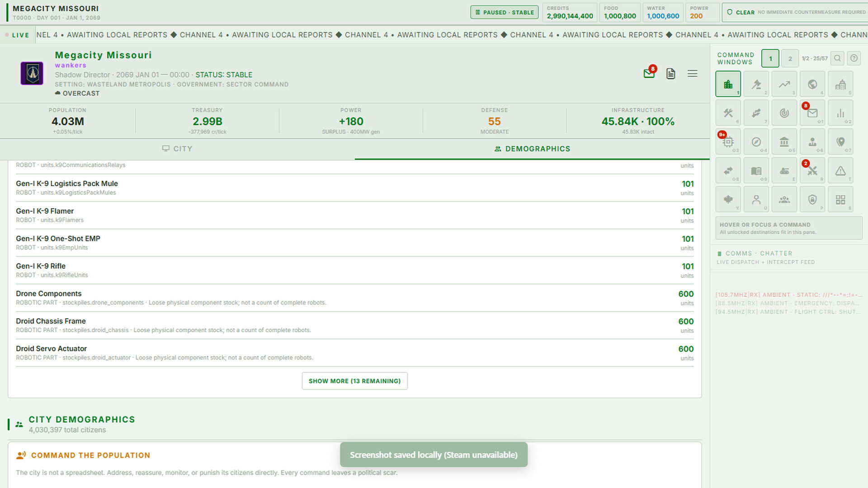This screenshot has width=868, height=488.
Task: Open the four-squares grid command window
Action: 840,199
